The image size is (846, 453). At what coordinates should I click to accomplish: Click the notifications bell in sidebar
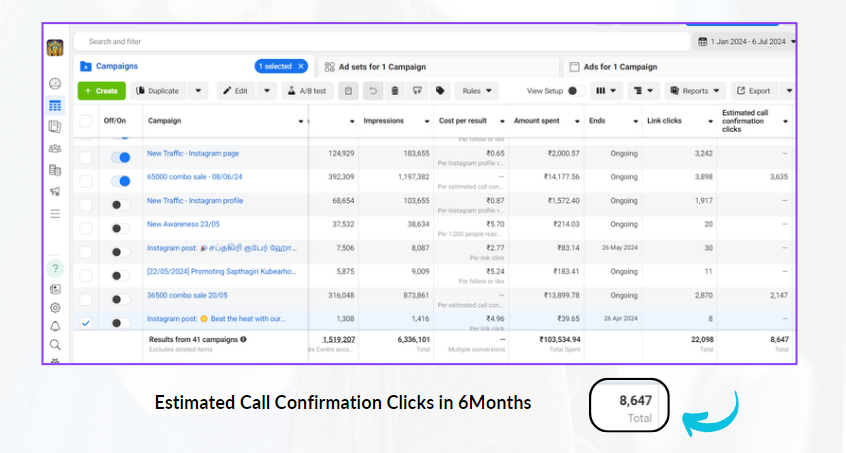tap(55, 326)
